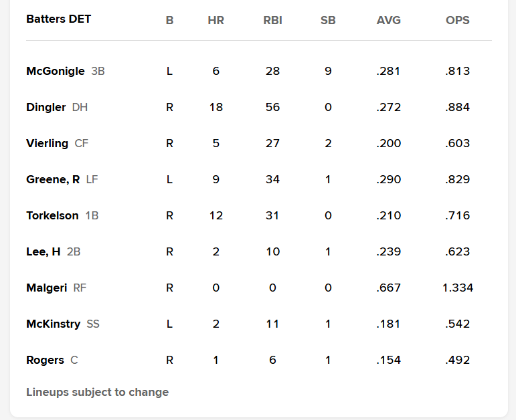This screenshot has height=420, width=516.
Task: Open McKinstry player profile
Action: (x=53, y=324)
